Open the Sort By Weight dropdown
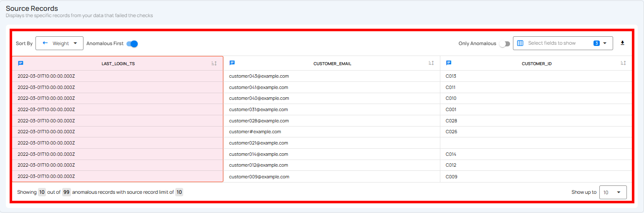Screen dimensions: 644x213 click(59, 43)
